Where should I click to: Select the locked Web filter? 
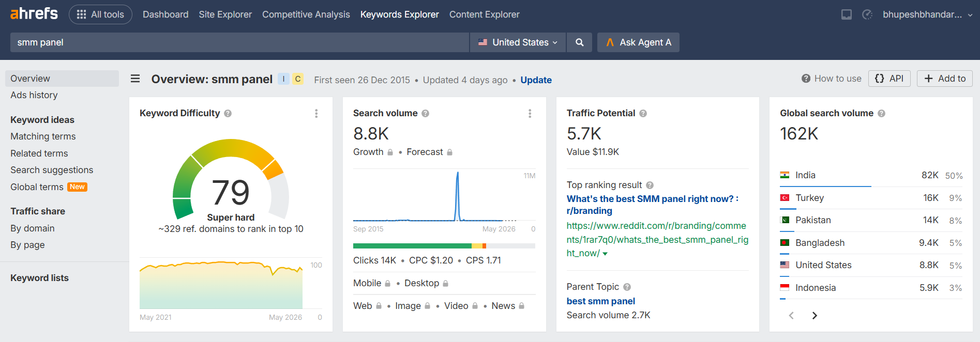367,306
